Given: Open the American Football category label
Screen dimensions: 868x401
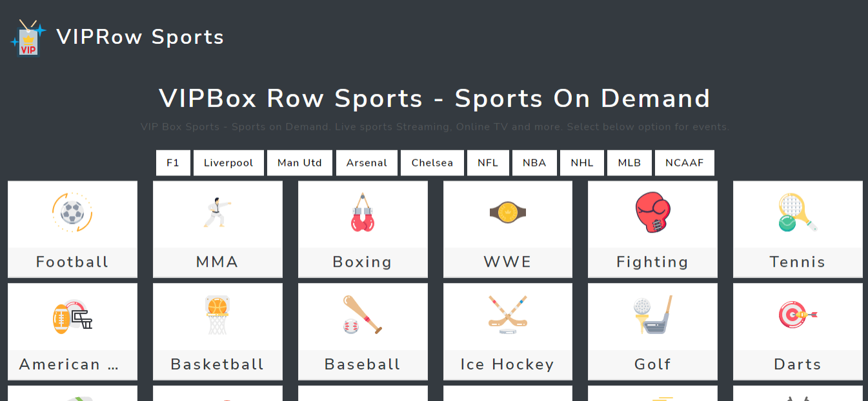Looking at the screenshot, I should click(69, 365).
